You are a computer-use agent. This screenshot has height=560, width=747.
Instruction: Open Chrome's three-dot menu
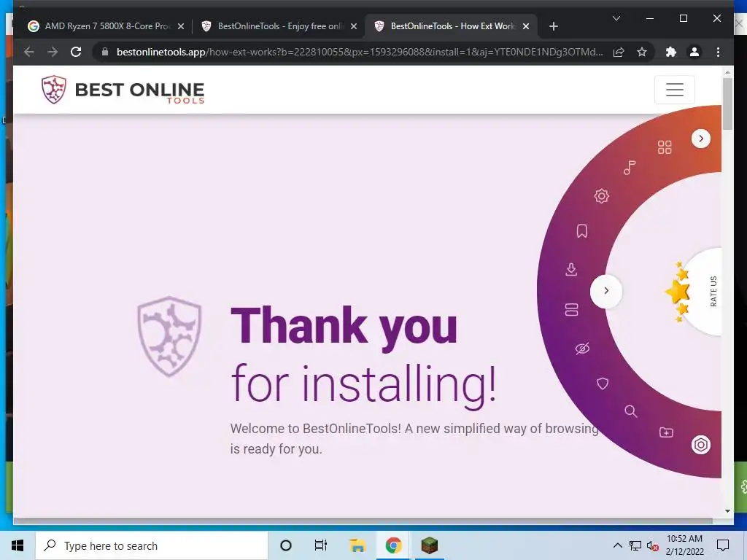pyautogui.click(x=718, y=52)
